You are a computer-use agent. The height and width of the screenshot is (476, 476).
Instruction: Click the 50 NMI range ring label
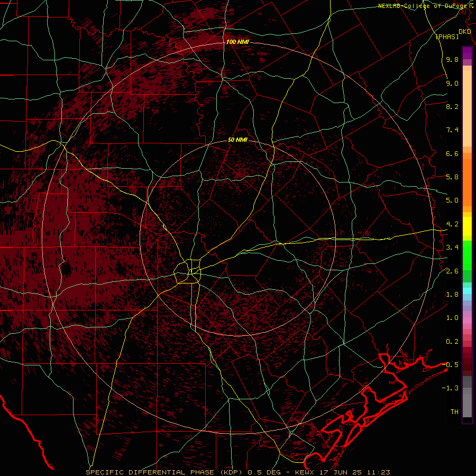click(x=237, y=140)
